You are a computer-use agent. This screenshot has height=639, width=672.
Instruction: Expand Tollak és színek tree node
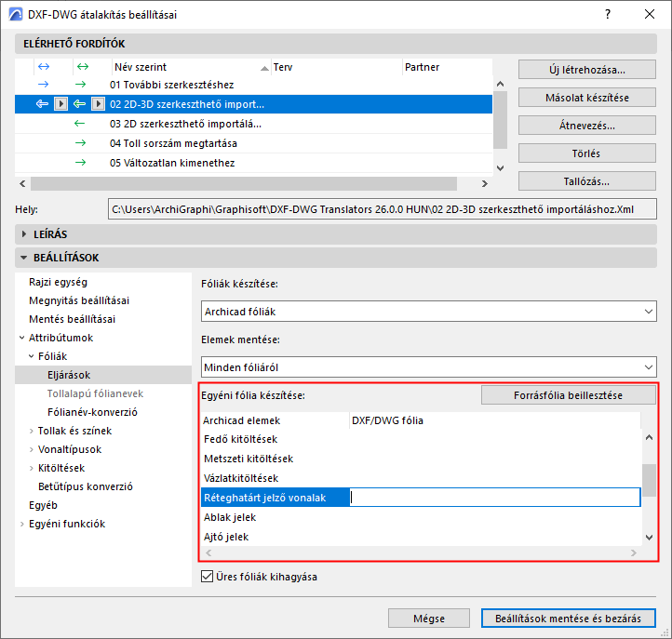click(x=32, y=431)
